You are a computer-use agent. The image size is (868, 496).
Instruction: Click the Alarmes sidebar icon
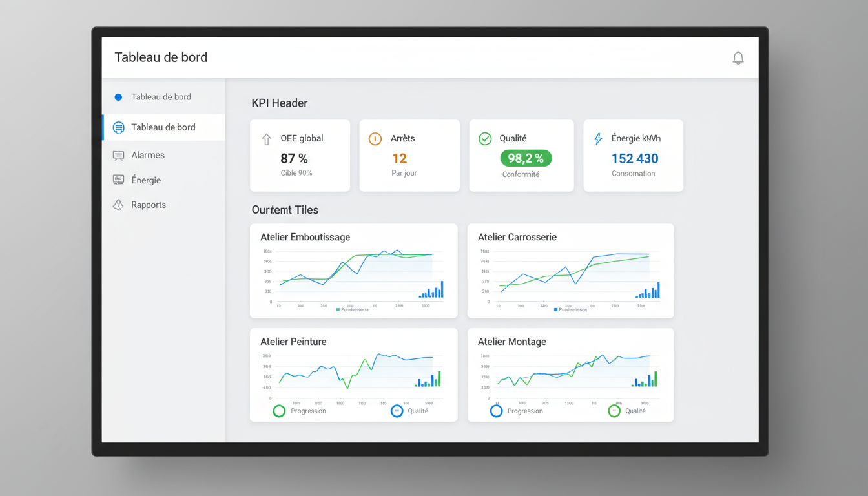pyautogui.click(x=118, y=156)
